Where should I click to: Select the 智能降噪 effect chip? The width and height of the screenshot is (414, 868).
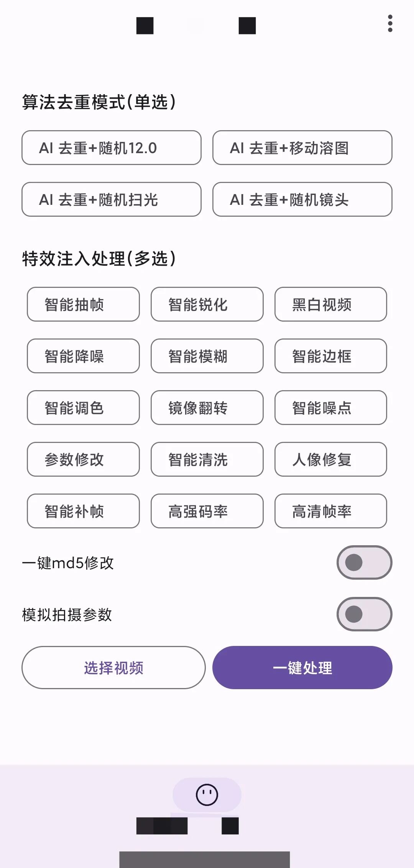pos(83,356)
